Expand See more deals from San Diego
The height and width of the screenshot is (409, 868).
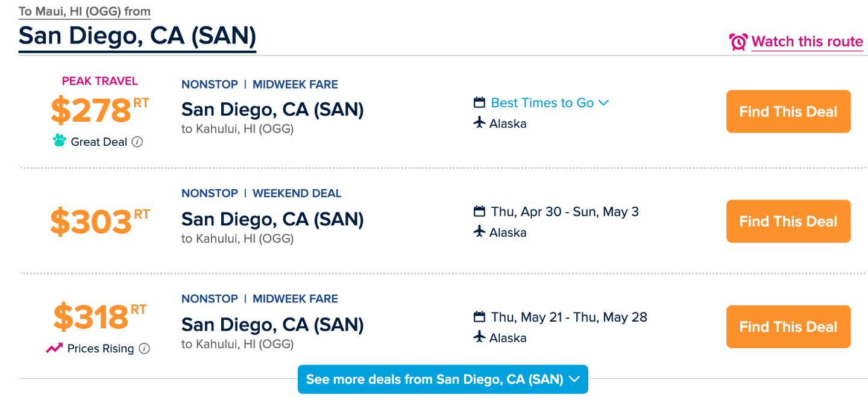click(443, 379)
